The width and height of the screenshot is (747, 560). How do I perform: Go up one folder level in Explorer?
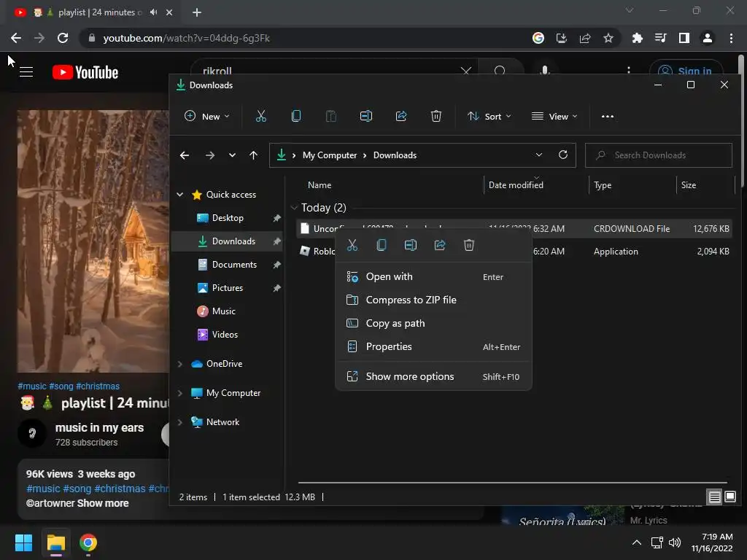[x=253, y=155]
